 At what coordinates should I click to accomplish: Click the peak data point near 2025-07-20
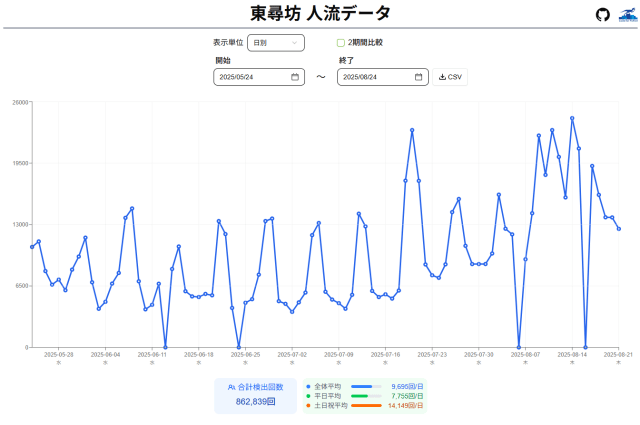pos(412,130)
